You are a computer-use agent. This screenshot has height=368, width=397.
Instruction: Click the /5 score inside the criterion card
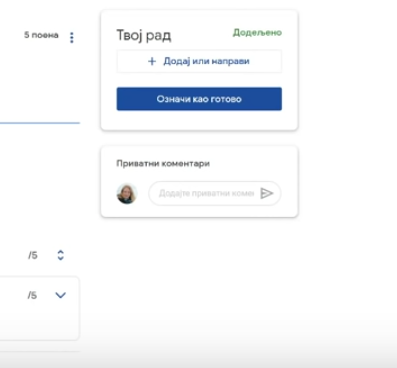click(32, 295)
